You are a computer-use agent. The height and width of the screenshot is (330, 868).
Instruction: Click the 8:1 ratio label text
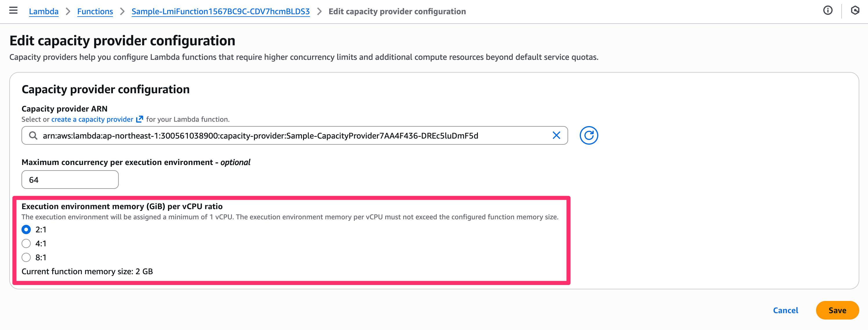coord(41,258)
